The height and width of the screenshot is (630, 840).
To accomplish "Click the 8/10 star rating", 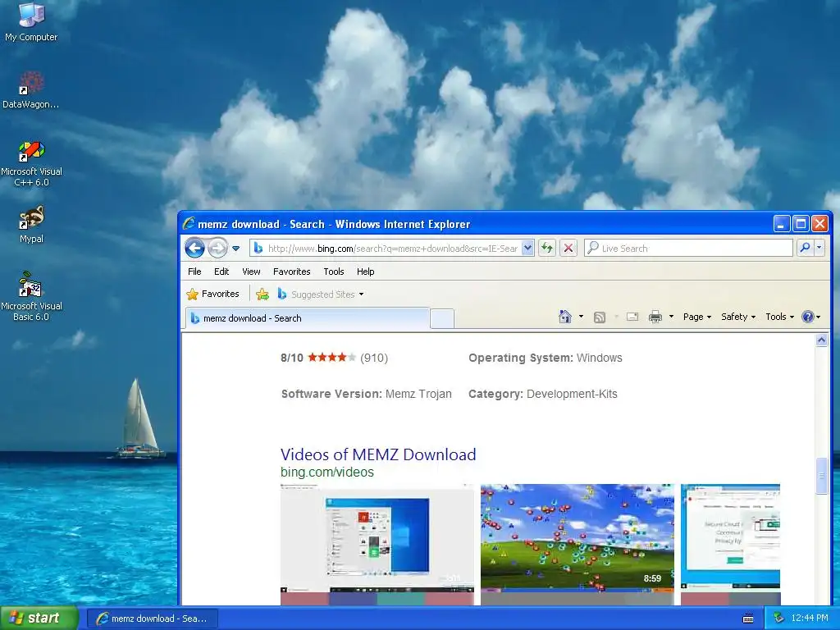I will 335,358.
